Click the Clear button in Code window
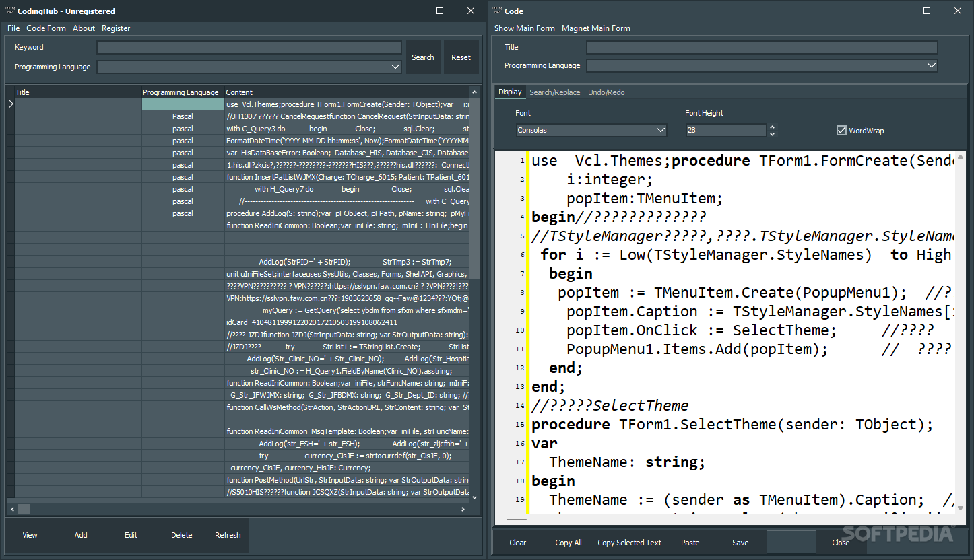This screenshot has width=974, height=560. click(518, 542)
